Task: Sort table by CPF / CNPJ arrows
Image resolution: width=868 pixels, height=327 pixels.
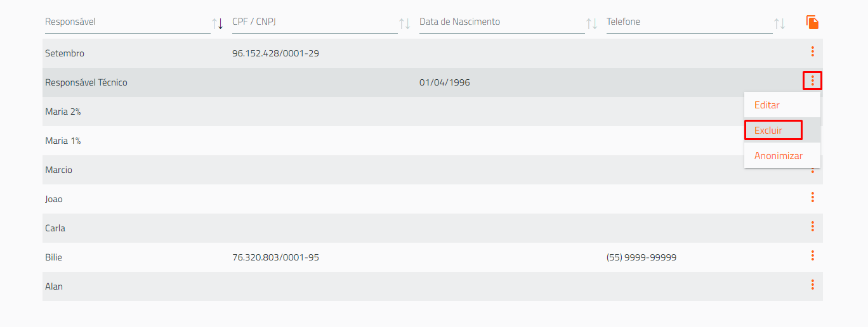Action: click(x=405, y=24)
